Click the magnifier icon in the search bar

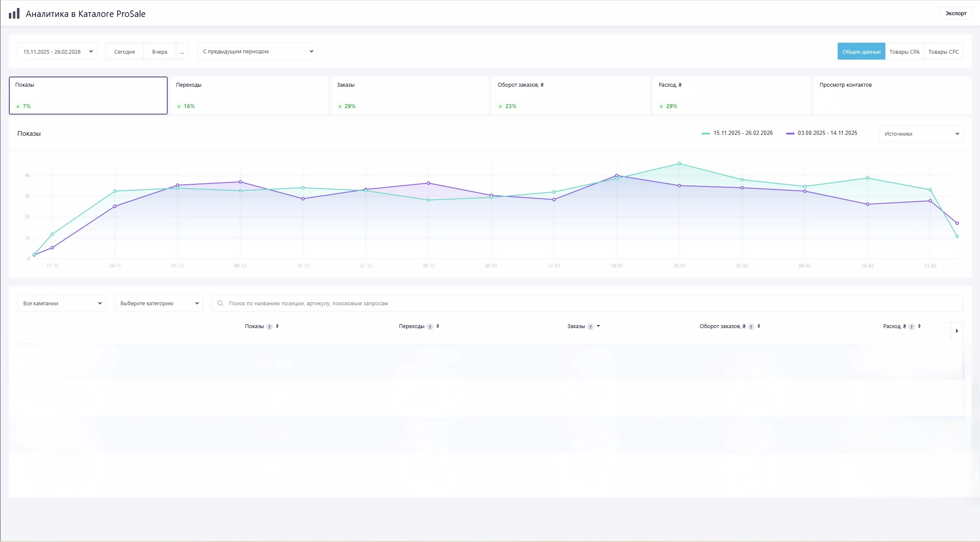tap(220, 303)
